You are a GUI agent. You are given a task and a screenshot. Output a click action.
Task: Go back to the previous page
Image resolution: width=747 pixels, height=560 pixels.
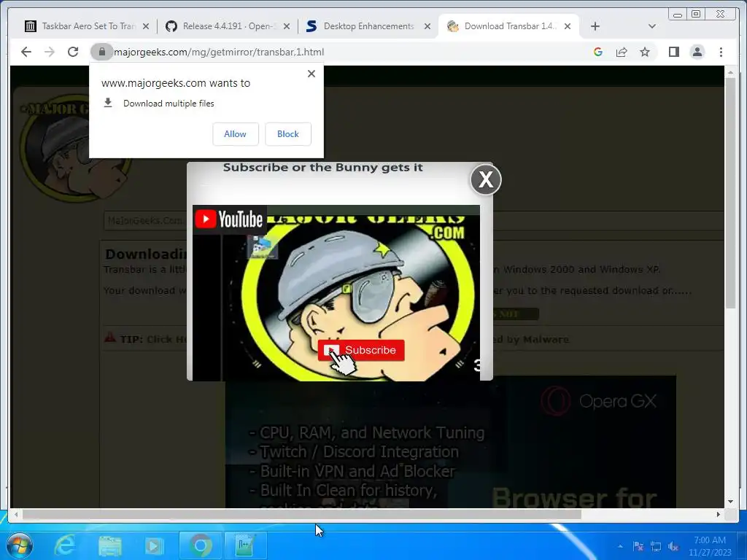coord(26,52)
